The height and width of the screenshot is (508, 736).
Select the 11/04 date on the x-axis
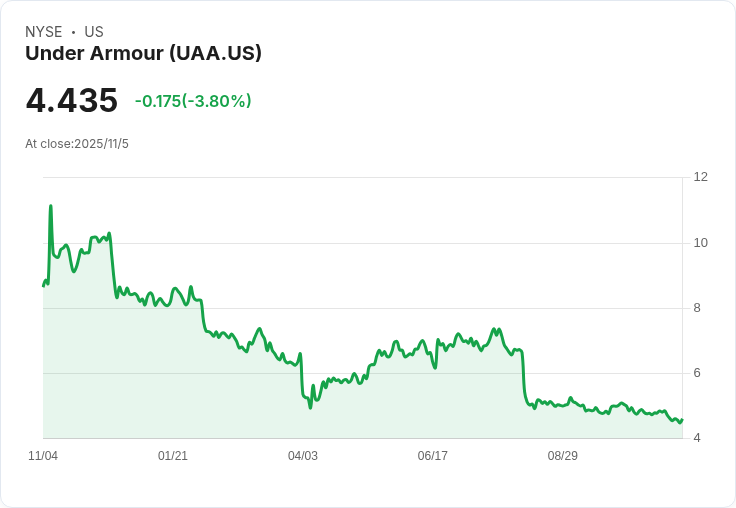(x=43, y=455)
